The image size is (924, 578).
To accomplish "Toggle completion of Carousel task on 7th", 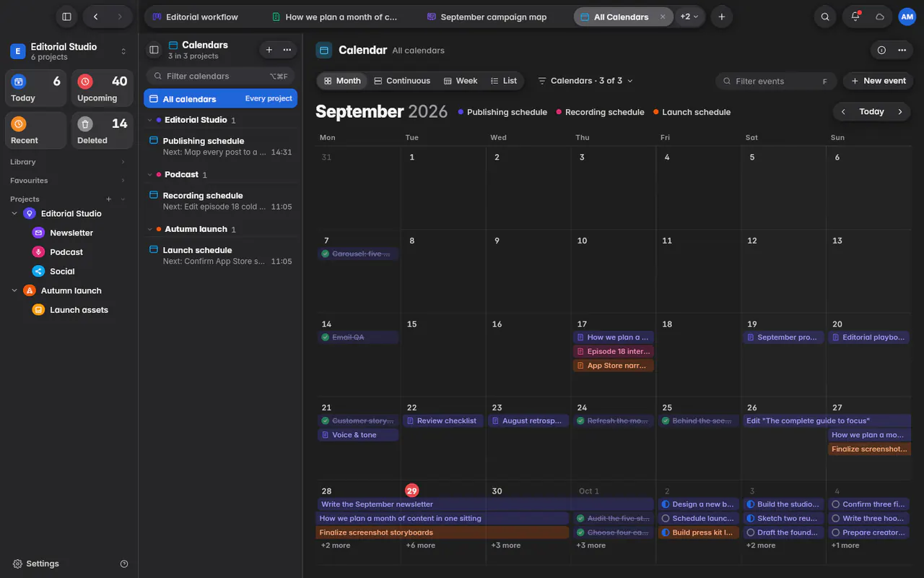I will point(326,254).
